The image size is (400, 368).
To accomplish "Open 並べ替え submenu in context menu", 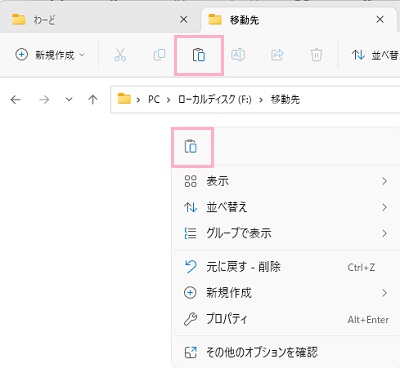I will coord(286,207).
